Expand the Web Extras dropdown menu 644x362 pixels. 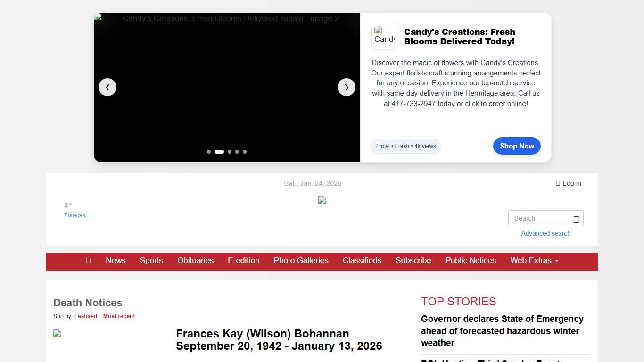(534, 261)
